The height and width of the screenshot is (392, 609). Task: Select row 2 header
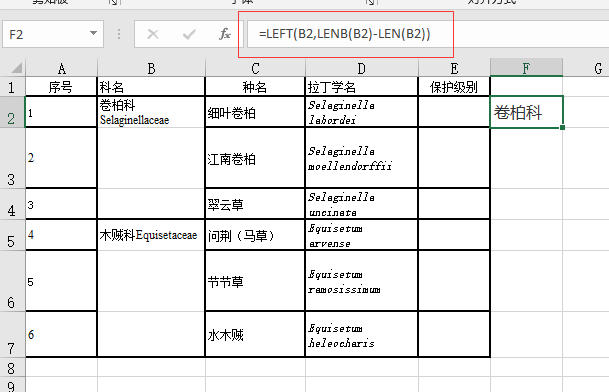(12, 112)
